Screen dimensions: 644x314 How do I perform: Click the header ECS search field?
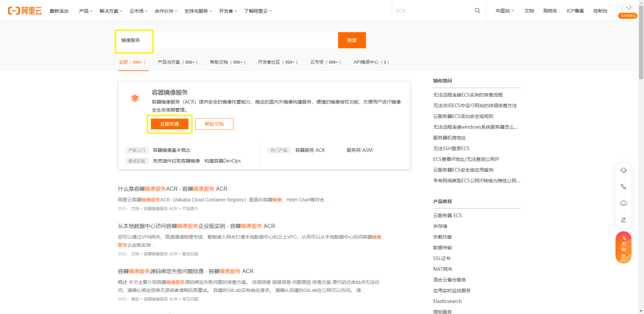[433, 11]
